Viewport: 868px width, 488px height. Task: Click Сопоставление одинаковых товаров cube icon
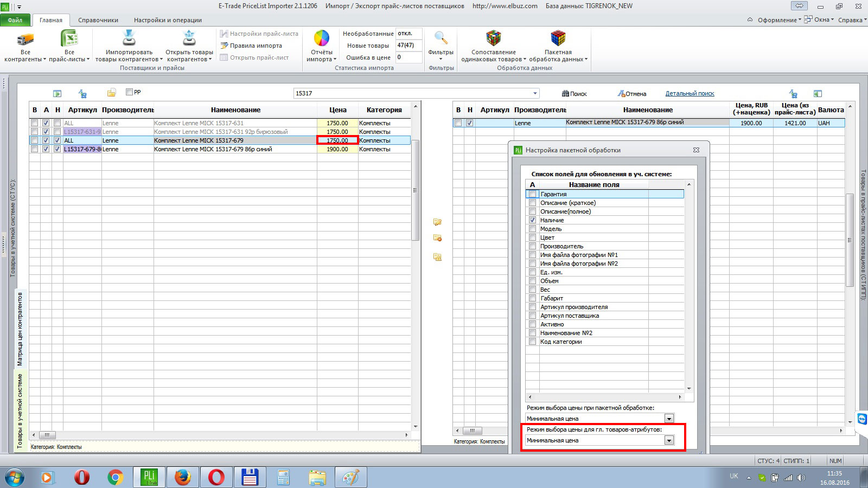click(x=494, y=38)
